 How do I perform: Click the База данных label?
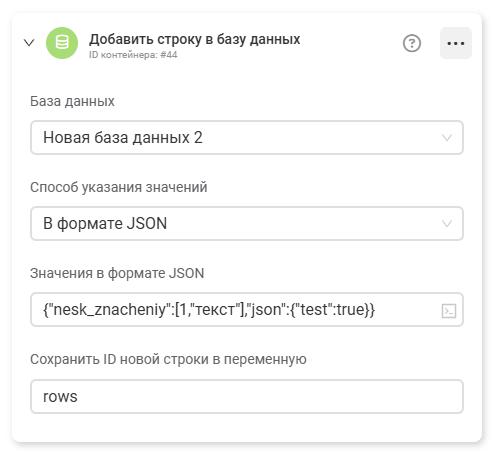click(x=72, y=101)
